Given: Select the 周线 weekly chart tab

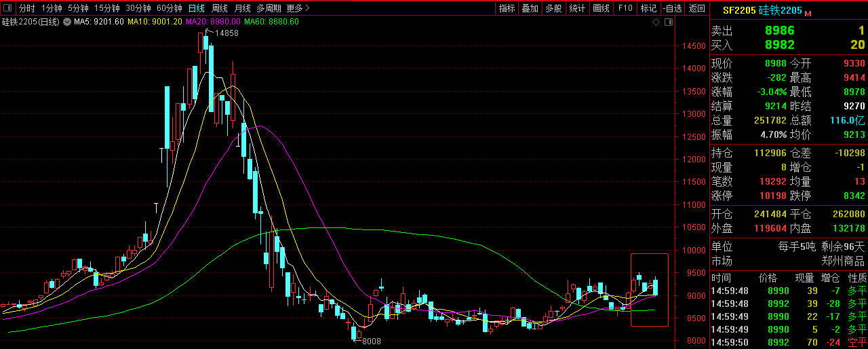Looking at the screenshot, I should coord(220,8).
